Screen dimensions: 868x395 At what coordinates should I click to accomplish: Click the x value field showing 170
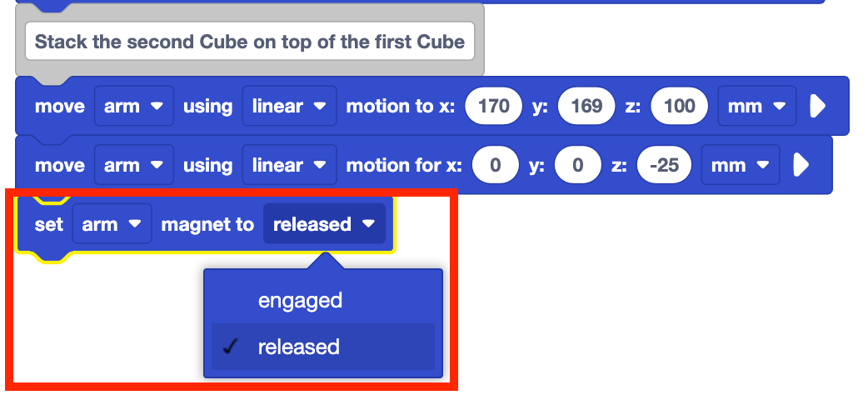[x=493, y=106]
